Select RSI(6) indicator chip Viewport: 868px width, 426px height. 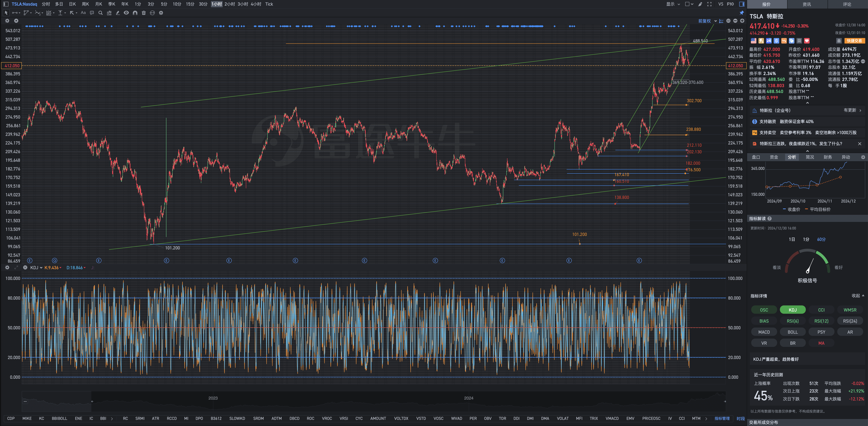[792, 321]
